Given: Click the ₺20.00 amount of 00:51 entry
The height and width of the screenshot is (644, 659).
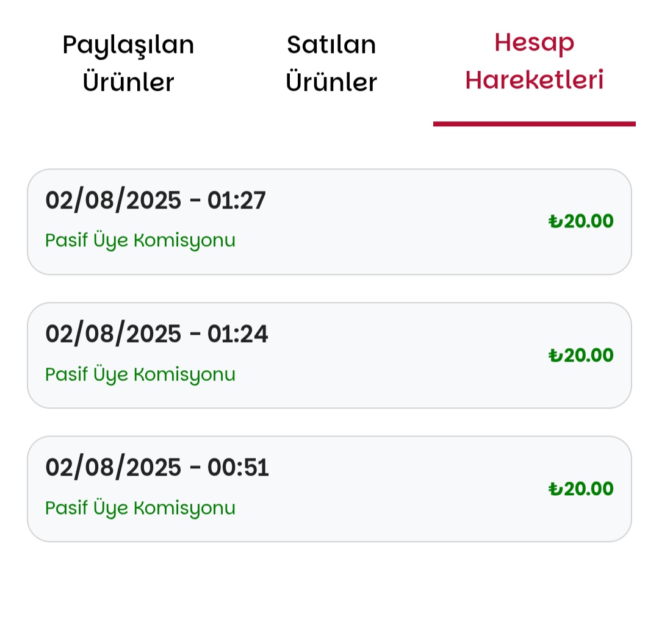Looking at the screenshot, I should click(581, 489).
